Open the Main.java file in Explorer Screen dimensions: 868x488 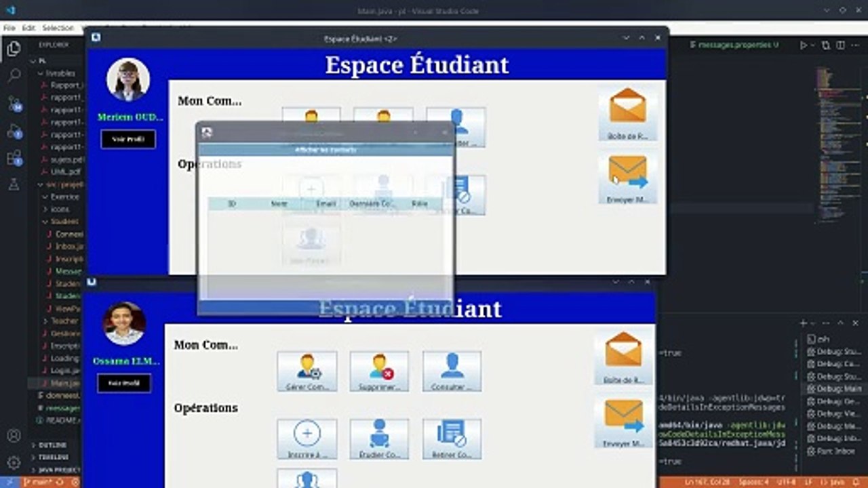click(x=66, y=383)
